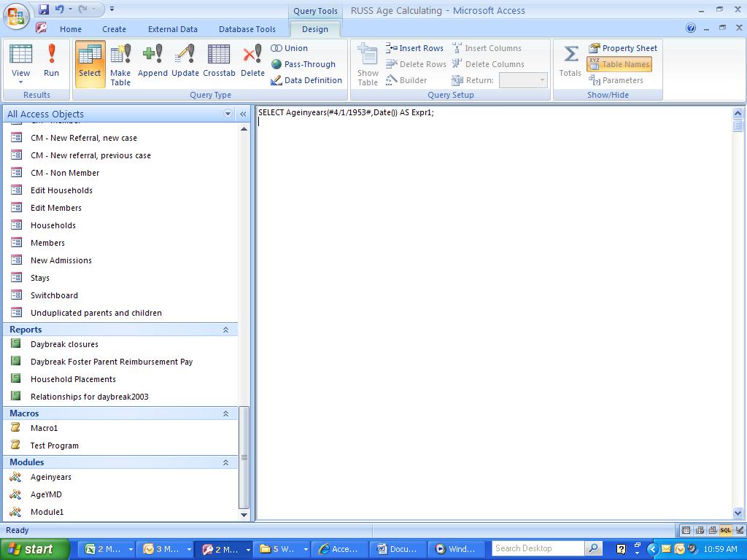
Task: Click the Windows start button
Action: pos(34,549)
